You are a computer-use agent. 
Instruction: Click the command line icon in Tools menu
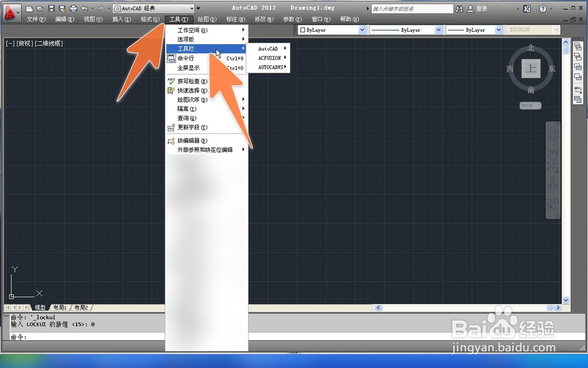pos(171,58)
